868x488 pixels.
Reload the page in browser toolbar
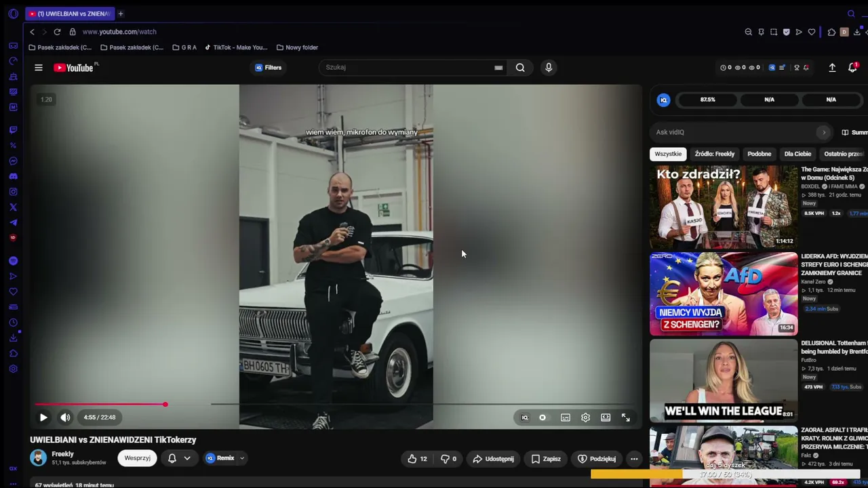pyautogui.click(x=57, y=32)
